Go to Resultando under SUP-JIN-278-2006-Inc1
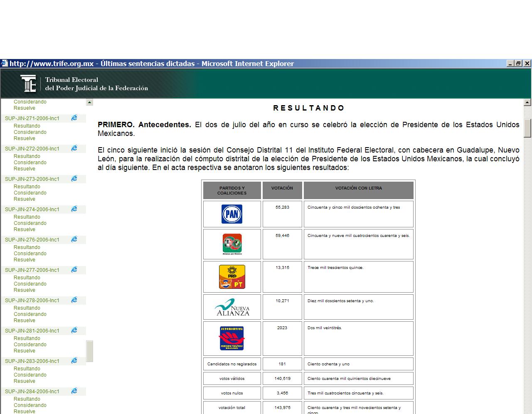 [x=27, y=308]
